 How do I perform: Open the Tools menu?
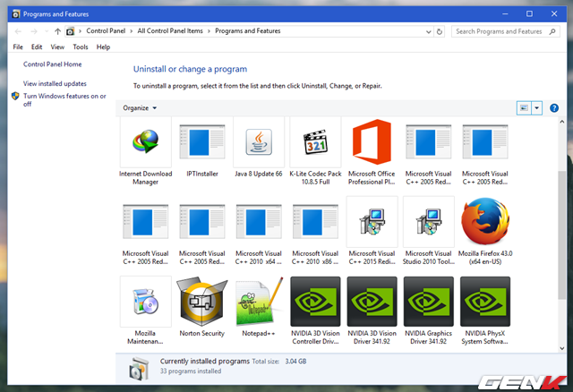coord(81,47)
